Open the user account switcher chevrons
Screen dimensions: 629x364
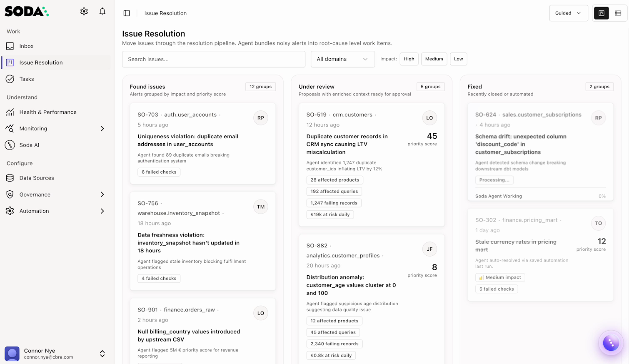102,354
